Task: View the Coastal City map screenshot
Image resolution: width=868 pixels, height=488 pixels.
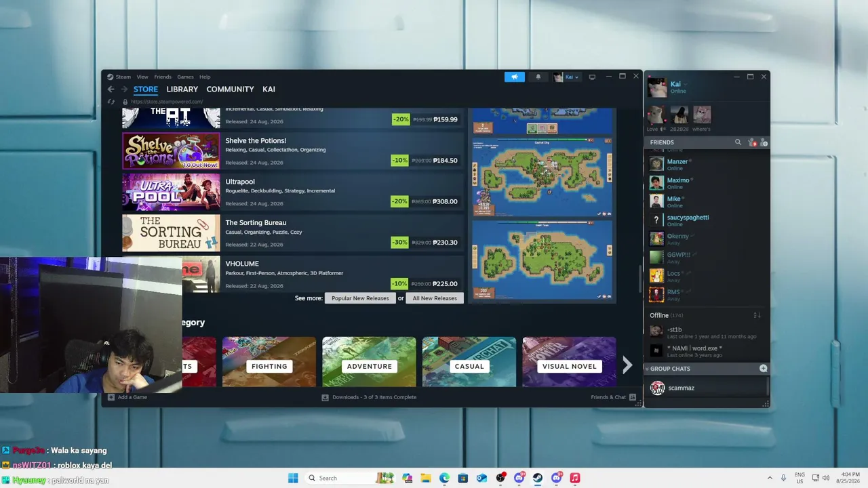Action: click(542, 178)
